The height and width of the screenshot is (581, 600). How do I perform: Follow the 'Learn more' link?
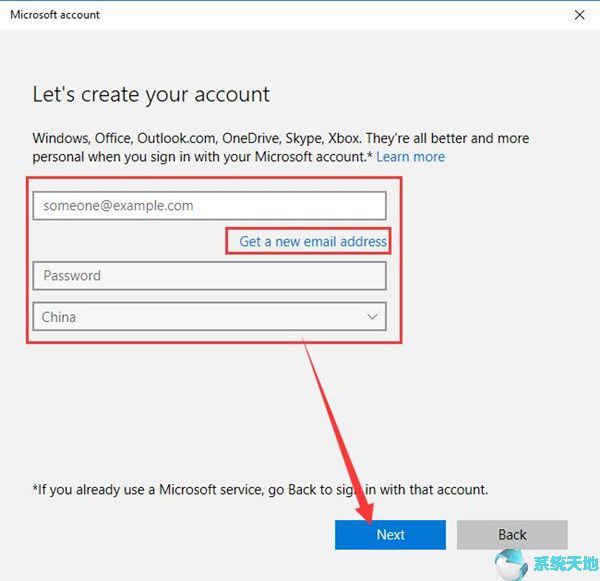(410, 157)
